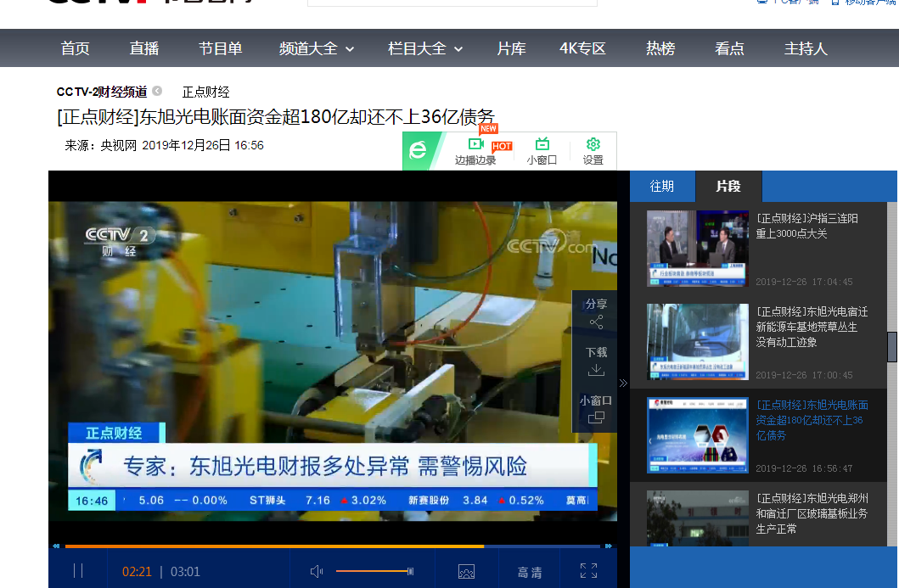Viewport: 899px width, 588px height.
Task: Open 片库 navigation item
Action: tap(511, 48)
